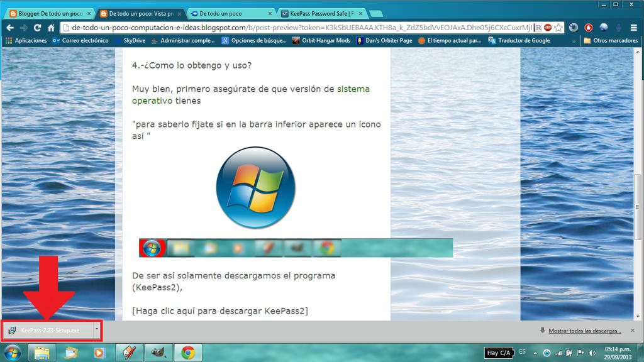Open the pencil drawing app in taskbar
Viewport: 644px width, 362px height.
(129, 353)
